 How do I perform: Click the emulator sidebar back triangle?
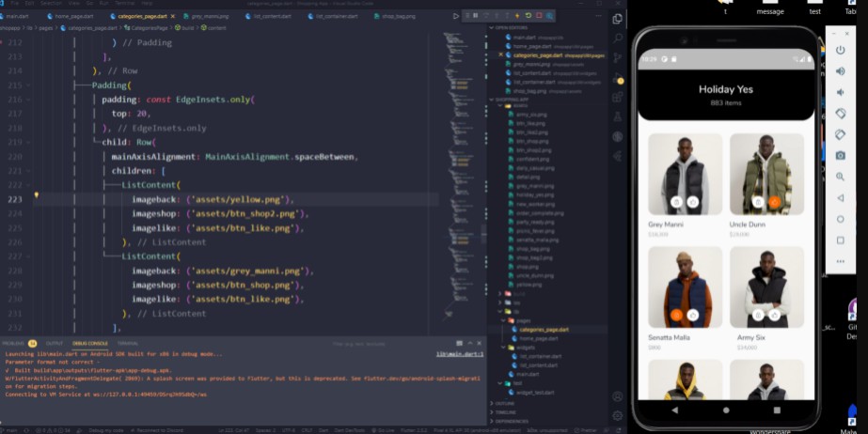point(841,198)
